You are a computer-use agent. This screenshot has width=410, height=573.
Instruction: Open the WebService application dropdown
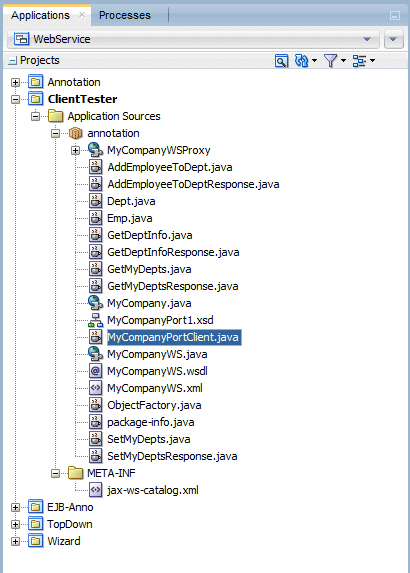pyautogui.click(x=193, y=39)
